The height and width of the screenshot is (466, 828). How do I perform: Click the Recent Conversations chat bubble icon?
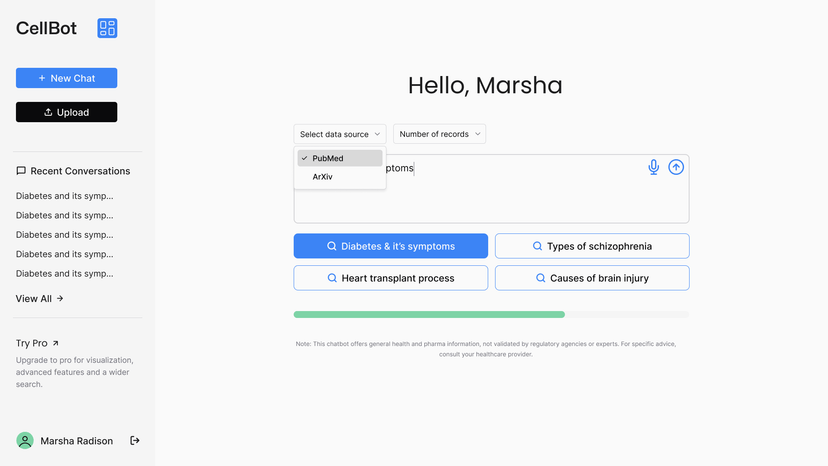21,171
